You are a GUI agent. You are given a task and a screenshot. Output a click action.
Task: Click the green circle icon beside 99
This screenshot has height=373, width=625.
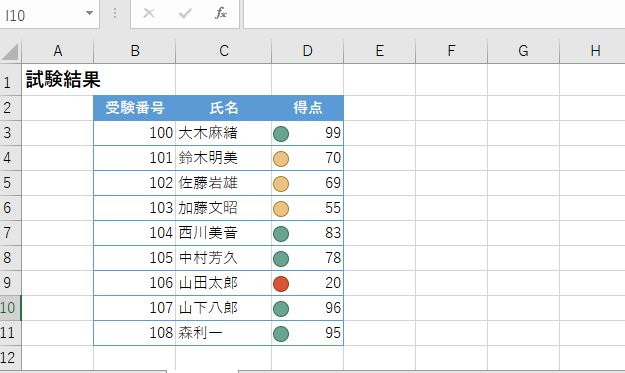[x=281, y=134]
